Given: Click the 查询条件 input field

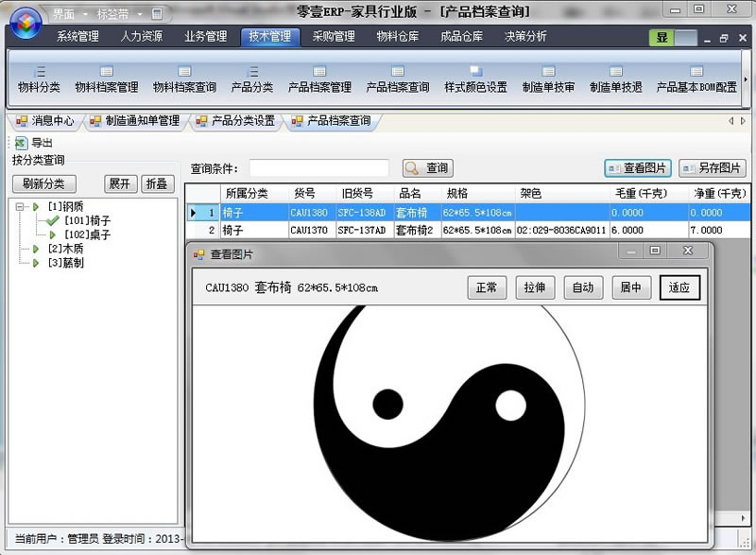Looking at the screenshot, I should 319,168.
